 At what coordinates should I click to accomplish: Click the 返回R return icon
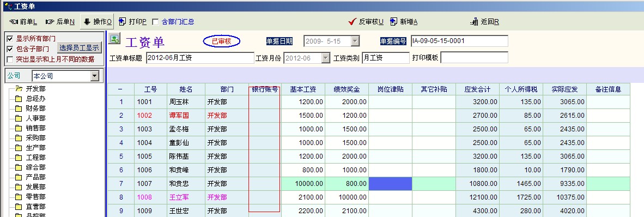click(474, 22)
